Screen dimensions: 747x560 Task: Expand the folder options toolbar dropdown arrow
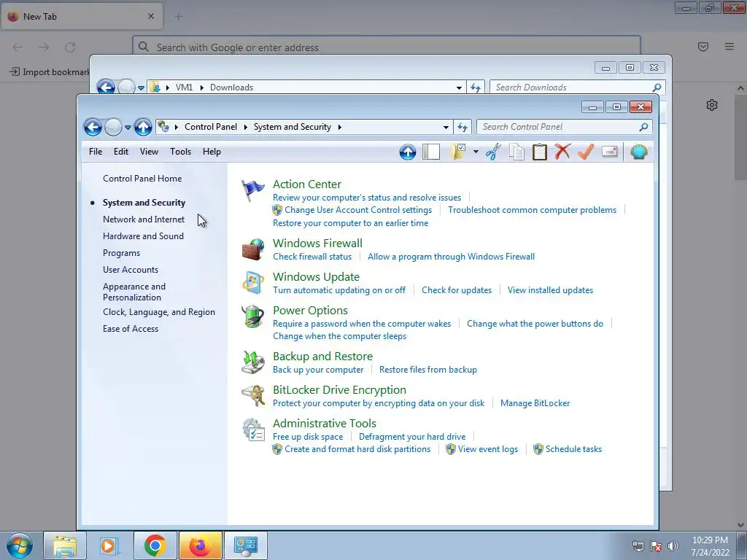click(476, 152)
